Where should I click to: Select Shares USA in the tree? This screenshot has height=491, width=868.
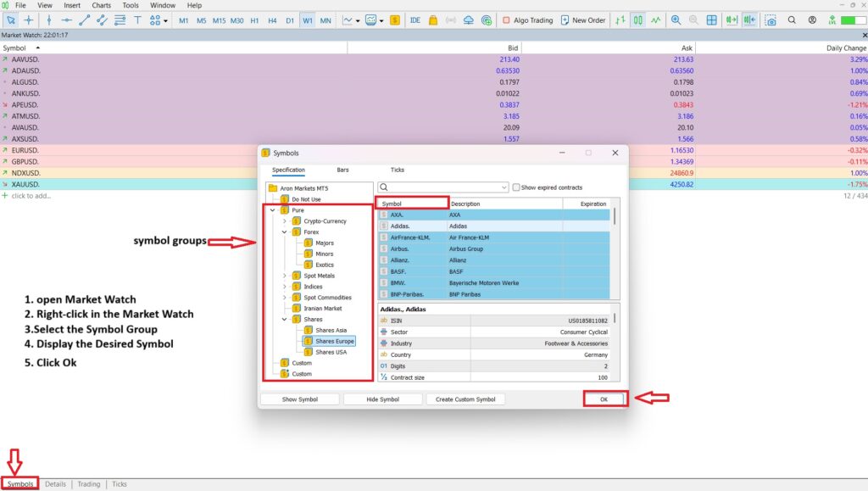(x=330, y=352)
